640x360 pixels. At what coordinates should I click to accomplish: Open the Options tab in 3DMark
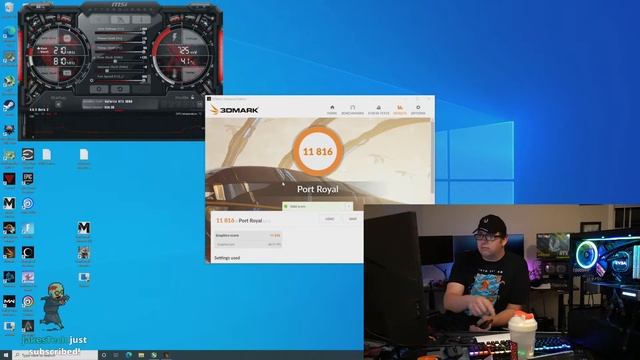tap(418, 109)
